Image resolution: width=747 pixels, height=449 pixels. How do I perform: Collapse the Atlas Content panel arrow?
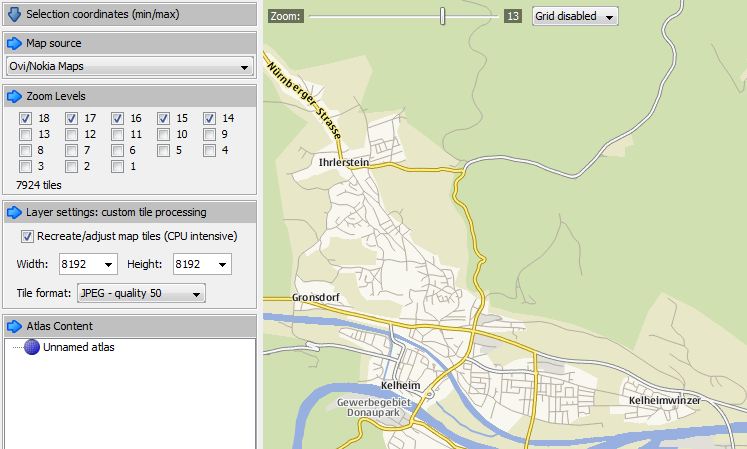[x=14, y=327]
